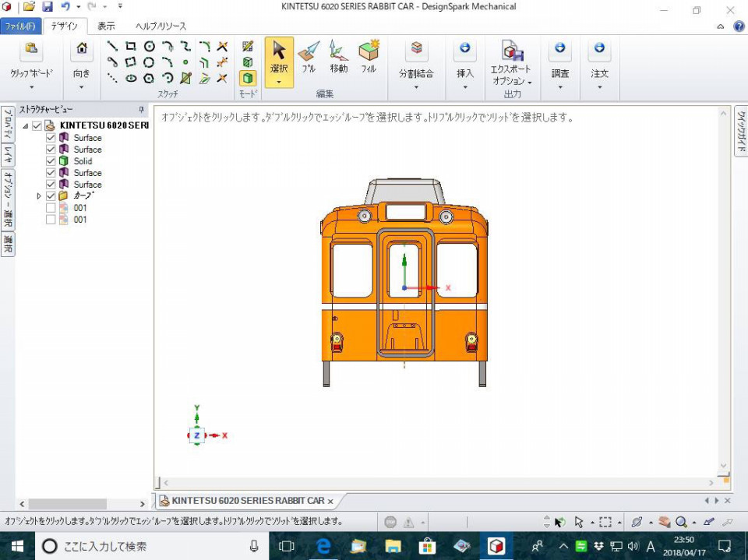Select the Tangent Line sketch tool
Screen dimensions: 748x560
click(112, 62)
